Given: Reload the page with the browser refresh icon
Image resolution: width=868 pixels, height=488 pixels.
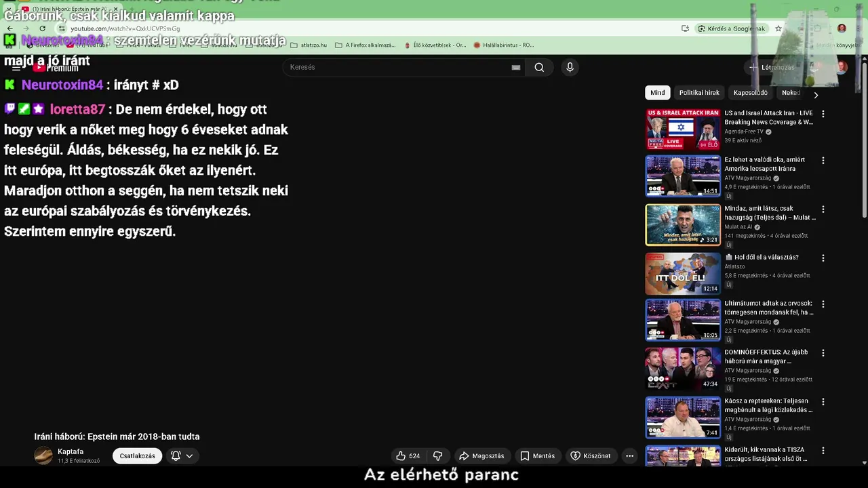Looking at the screenshot, I should click(x=42, y=28).
